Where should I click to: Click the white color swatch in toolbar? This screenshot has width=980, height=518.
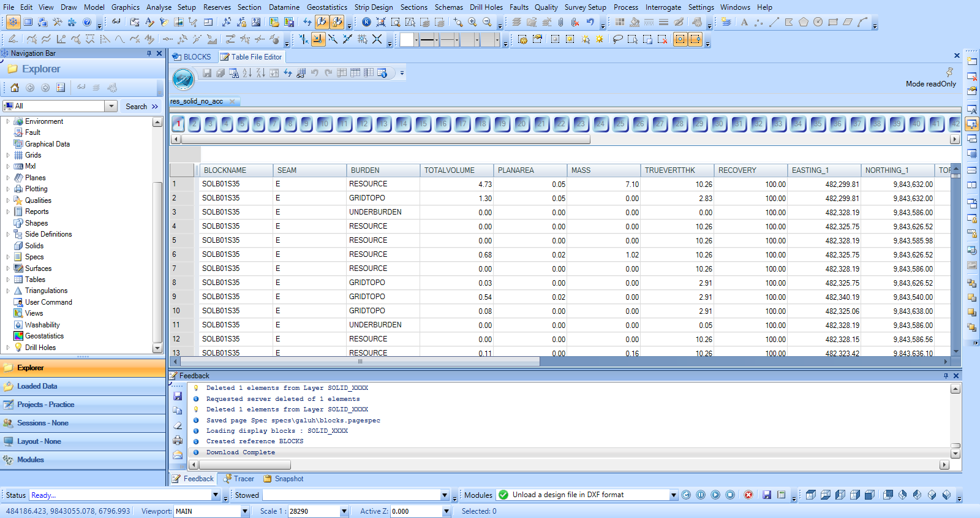[x=407, y=40]
